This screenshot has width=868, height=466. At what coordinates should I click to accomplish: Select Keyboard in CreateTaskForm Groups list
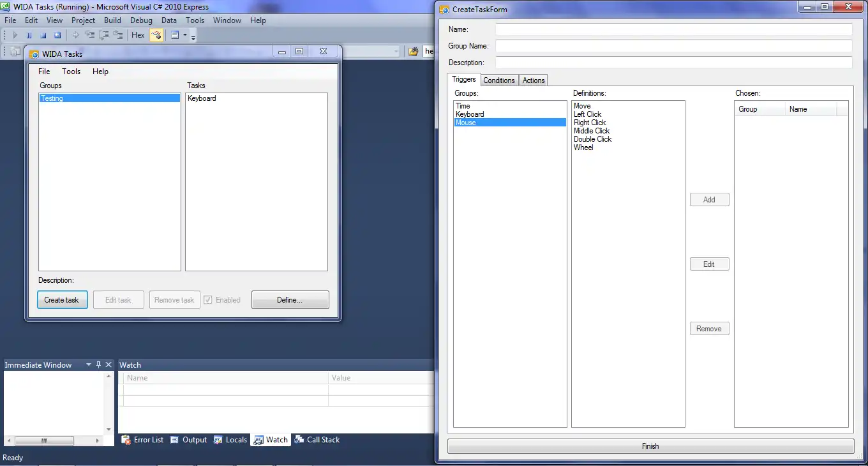tap(510, 114)
